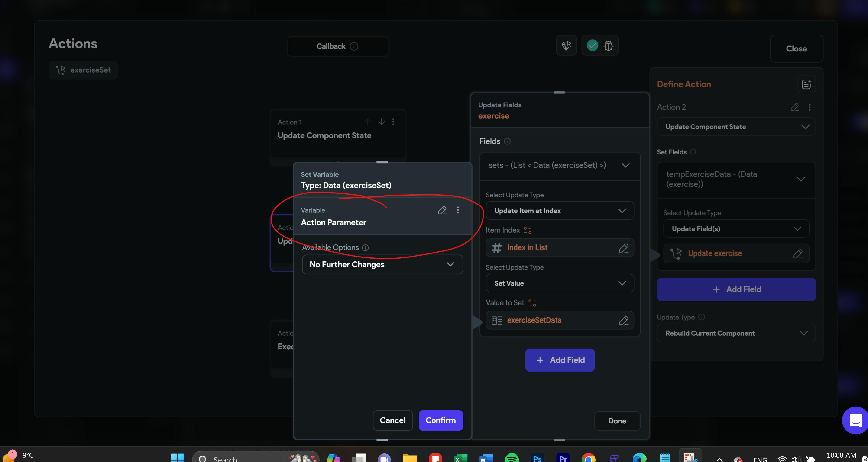The height and width of the screenshot is (462, 868).
Task: Select the exerciseSet chip under Actions
Action: [x=83, y=70]
